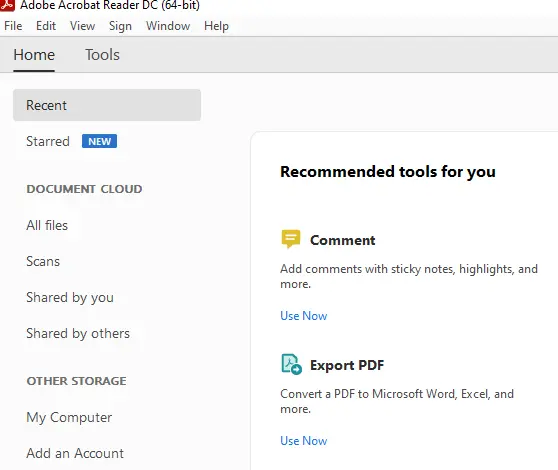Select Starred in the sidebar

click(x=48, y=141)
